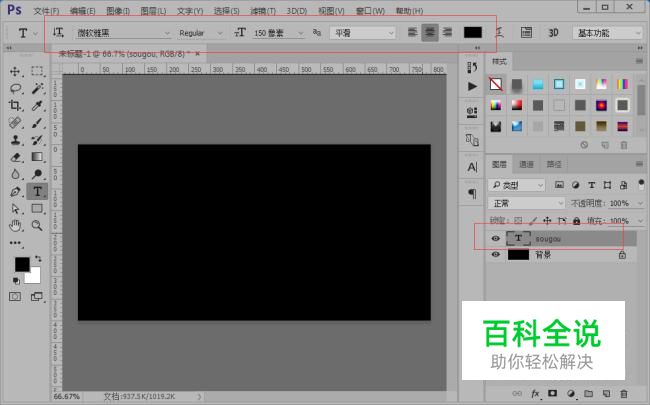
Task: Filter layers by shape layers
Action: [x=607, y=185]
